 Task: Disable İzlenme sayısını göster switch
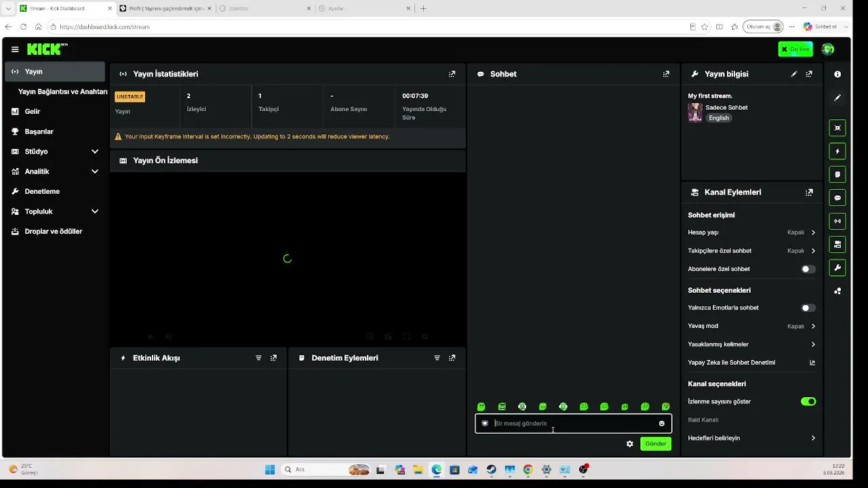(808, 402)
